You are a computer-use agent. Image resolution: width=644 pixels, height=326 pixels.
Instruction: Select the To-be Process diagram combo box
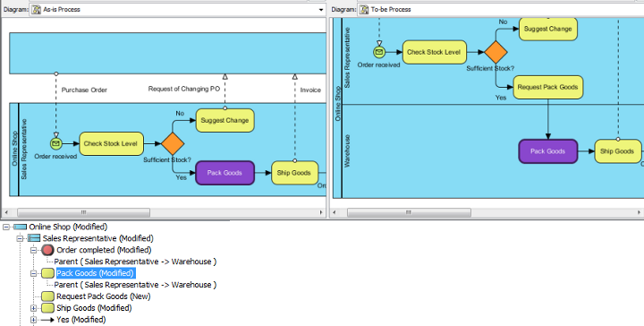pyautogui.click(x=501, y=10)
